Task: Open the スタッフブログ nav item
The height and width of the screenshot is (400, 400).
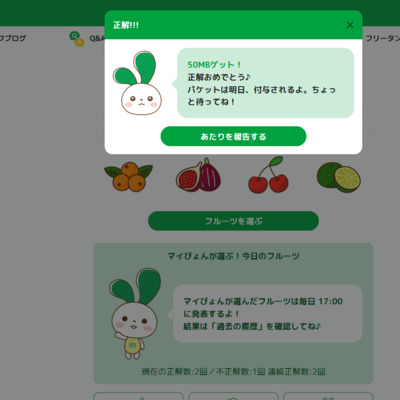Action: (x=13, y=38)
